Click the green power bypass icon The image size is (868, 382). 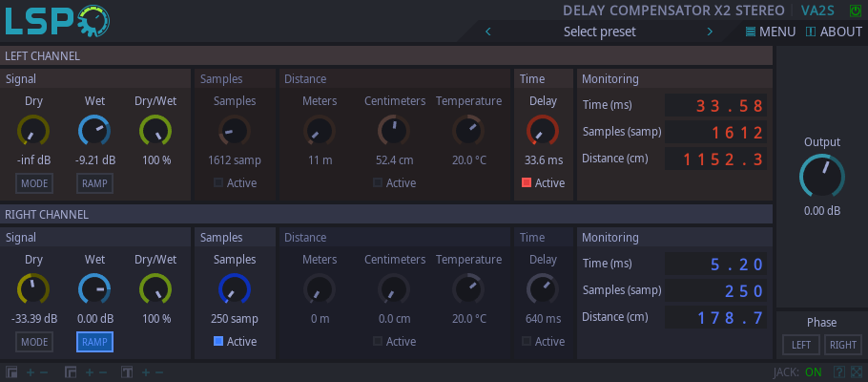coord(854,11)
